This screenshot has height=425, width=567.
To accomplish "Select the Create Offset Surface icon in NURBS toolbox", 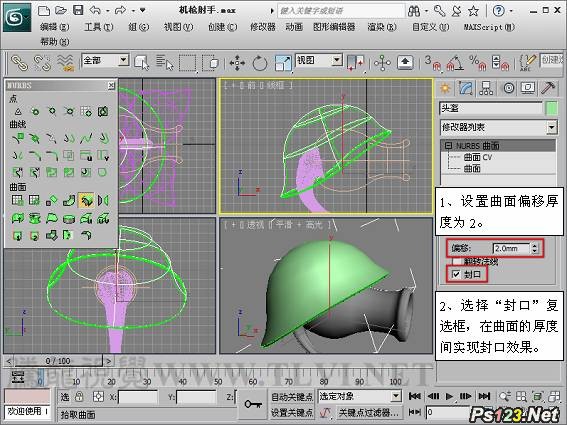I will coord(86,200).
